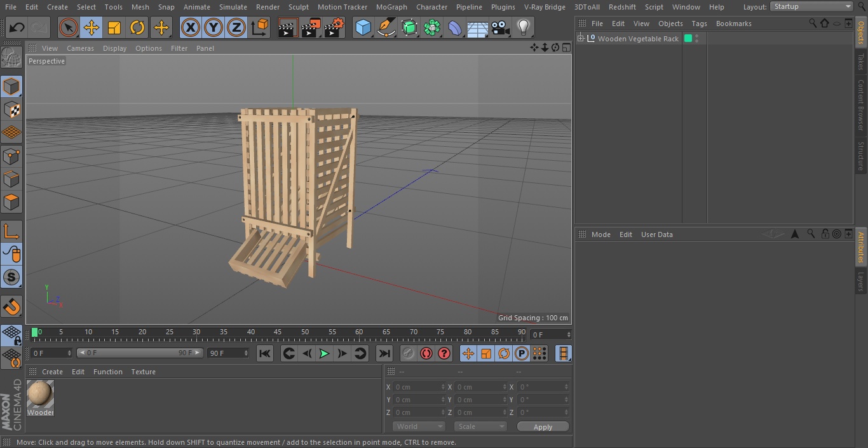
Task: Switch to Points mode
Action: 11,156
